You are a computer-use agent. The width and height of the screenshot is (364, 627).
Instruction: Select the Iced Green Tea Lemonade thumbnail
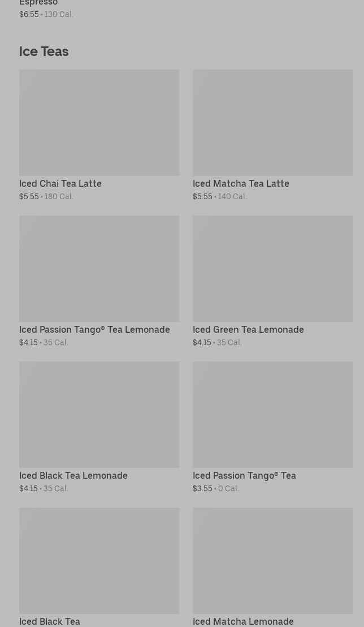pyautogui.click(x=272, y=268)
